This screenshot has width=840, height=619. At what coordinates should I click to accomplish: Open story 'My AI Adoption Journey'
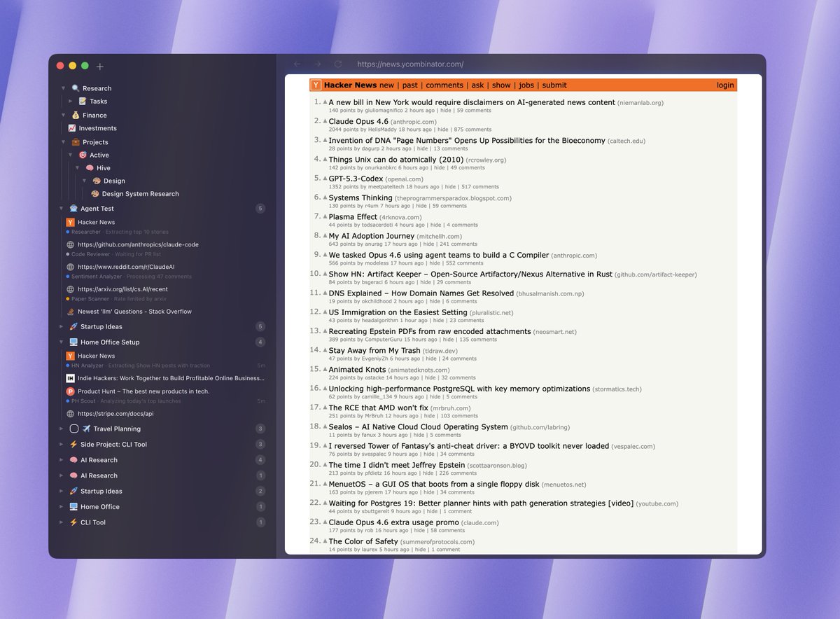click(372, 236)
